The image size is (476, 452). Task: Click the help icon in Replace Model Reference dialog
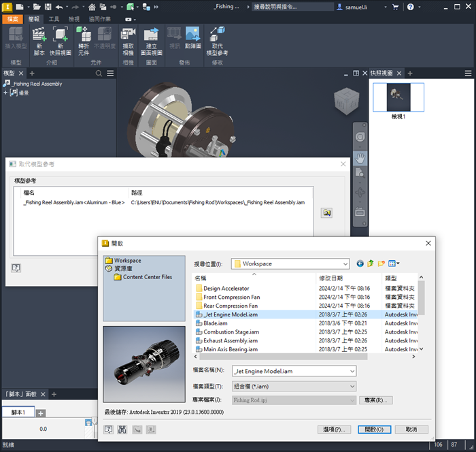[16, 268]
